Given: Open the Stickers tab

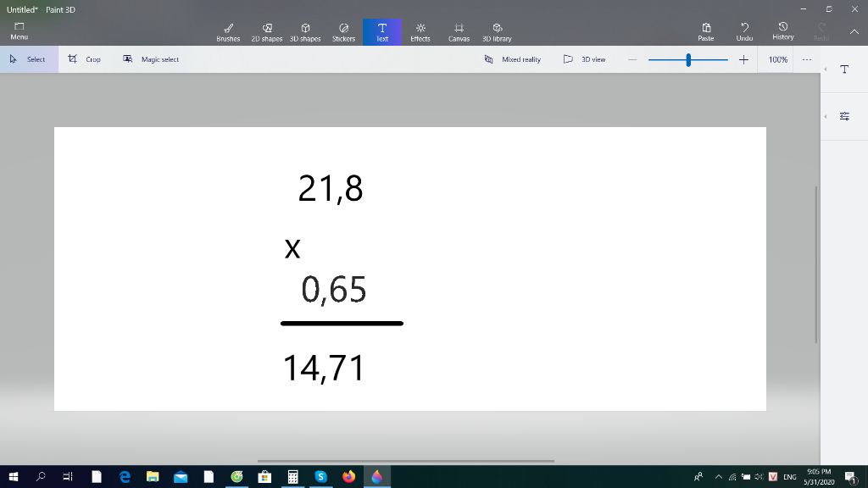Looking at the screenshot, I should click(343, 32).
